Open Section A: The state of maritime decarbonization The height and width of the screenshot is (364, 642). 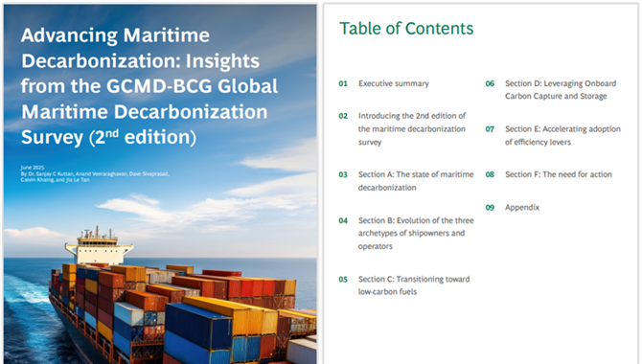click(x=416, y=181)
